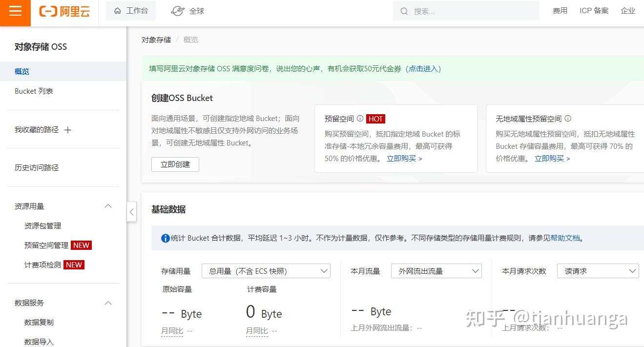
Task: Open the 全球 region selector
Action: (x=187, y=10)
